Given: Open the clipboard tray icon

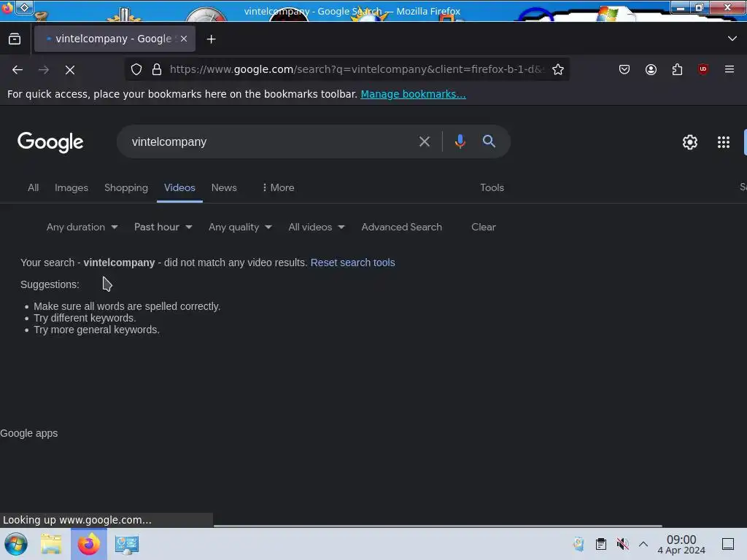Looking at the screenshot, I should pos(601,544).
